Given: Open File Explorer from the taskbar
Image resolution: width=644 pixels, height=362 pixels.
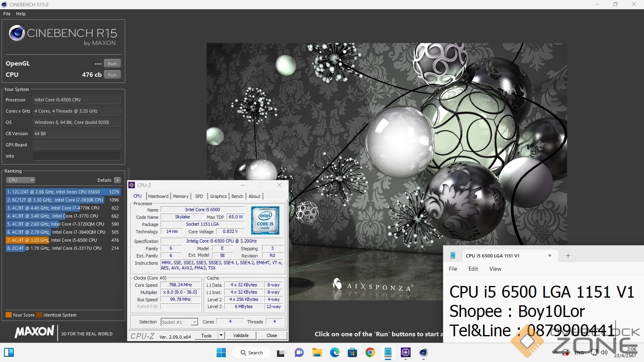Looking at the screenshot, I should coord(317,353).
